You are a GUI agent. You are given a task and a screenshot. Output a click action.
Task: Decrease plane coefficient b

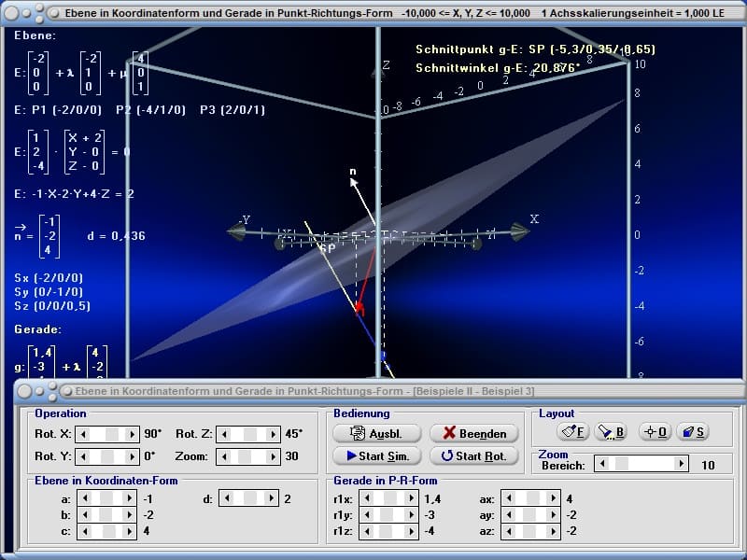tap(85, 514)
